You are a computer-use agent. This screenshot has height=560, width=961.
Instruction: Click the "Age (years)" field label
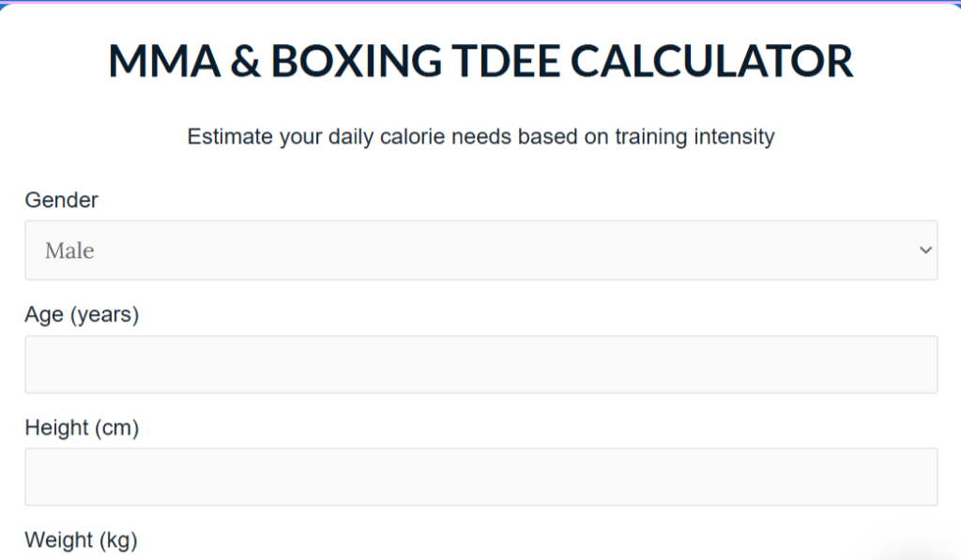click(x=82, y=315)
